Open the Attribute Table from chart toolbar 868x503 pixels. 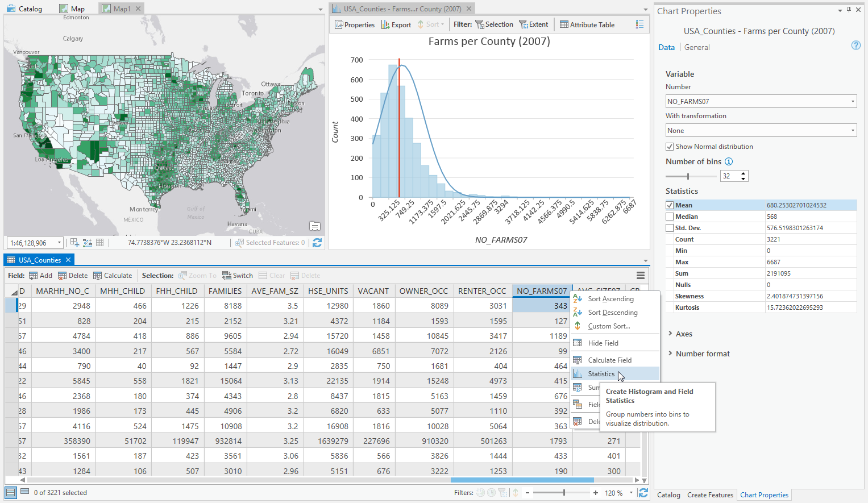[x=587, y=24]
